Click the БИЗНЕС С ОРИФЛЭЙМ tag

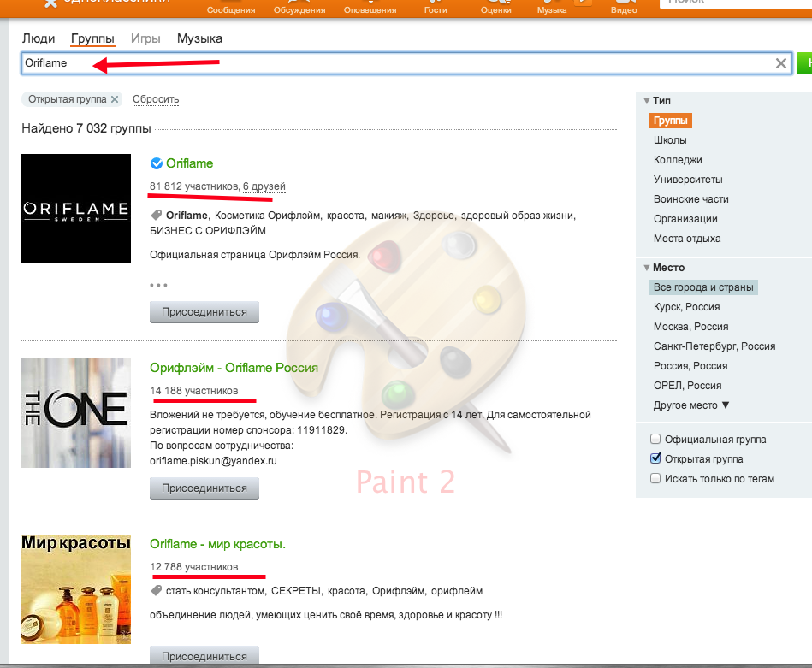point(208,231)
